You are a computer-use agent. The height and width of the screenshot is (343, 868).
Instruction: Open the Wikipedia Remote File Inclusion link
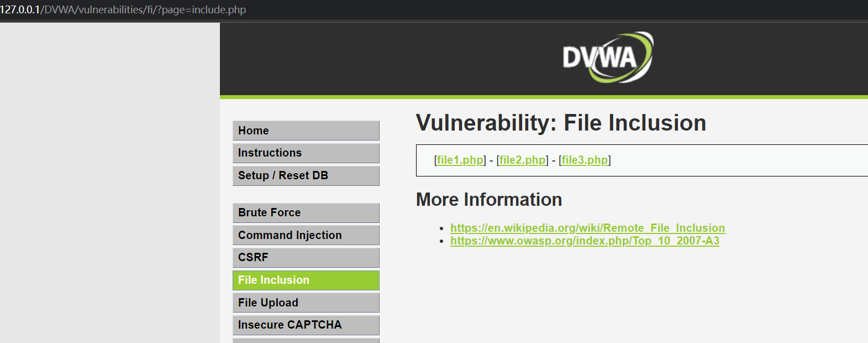(587, 228)
